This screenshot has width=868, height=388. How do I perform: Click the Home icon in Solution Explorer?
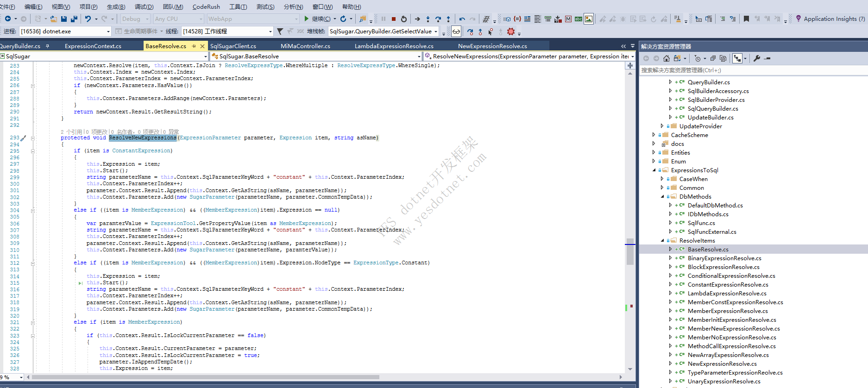tap(667, 58)
